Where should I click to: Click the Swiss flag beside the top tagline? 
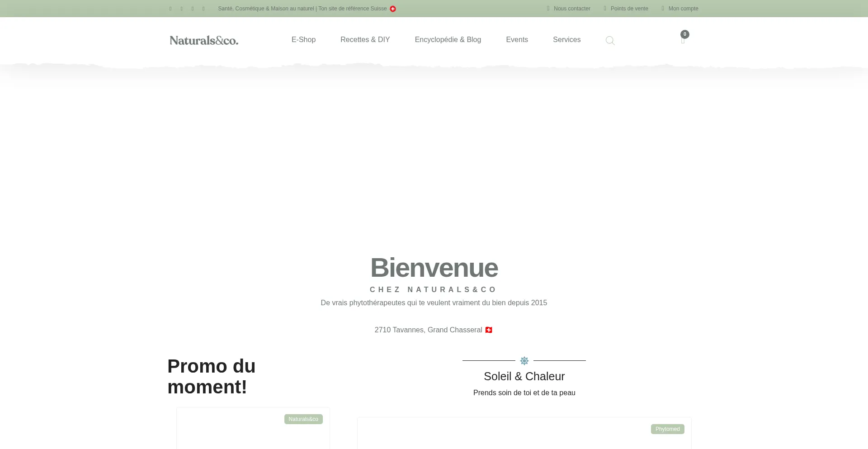coord(393,9)
